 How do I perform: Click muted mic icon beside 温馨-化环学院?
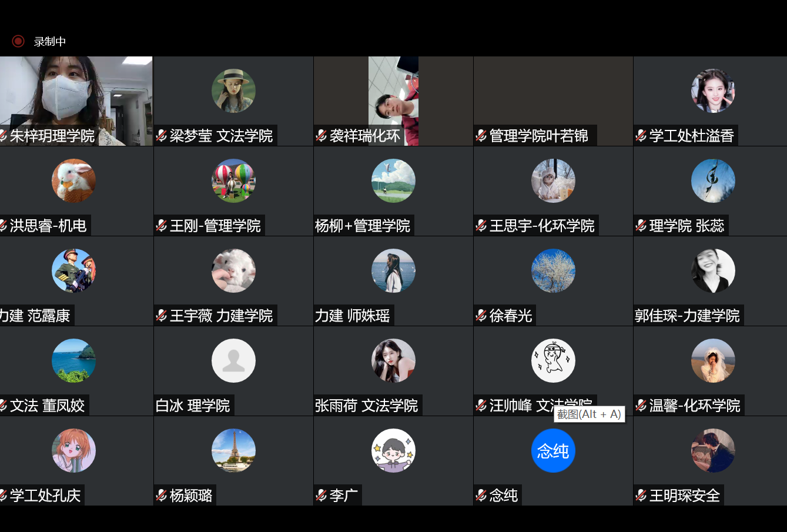click(641, 406)
